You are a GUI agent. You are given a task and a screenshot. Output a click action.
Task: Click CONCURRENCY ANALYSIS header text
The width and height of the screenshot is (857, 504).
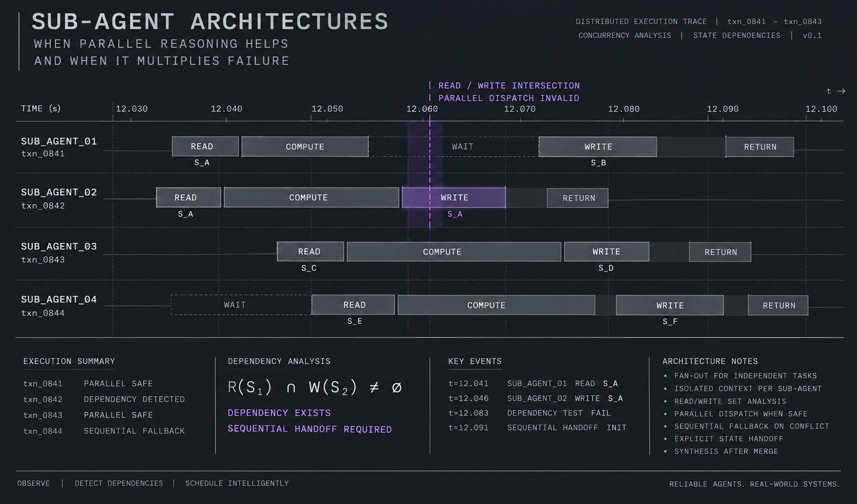624,35
